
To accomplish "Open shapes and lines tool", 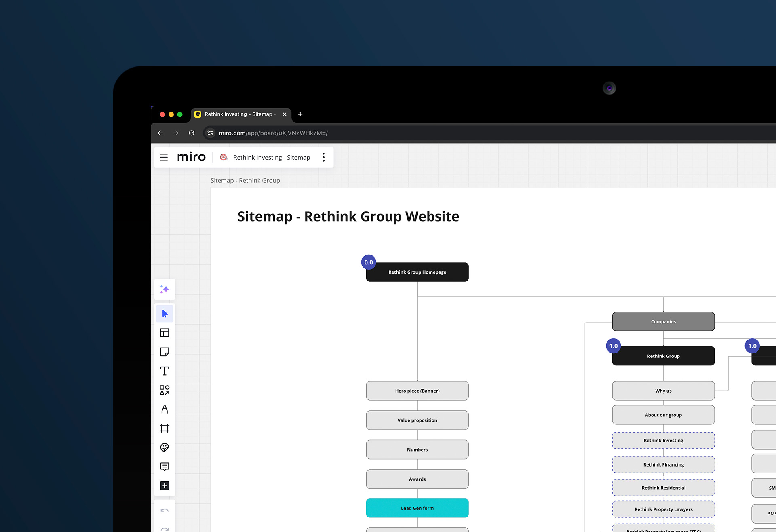I will pos(164,390).
